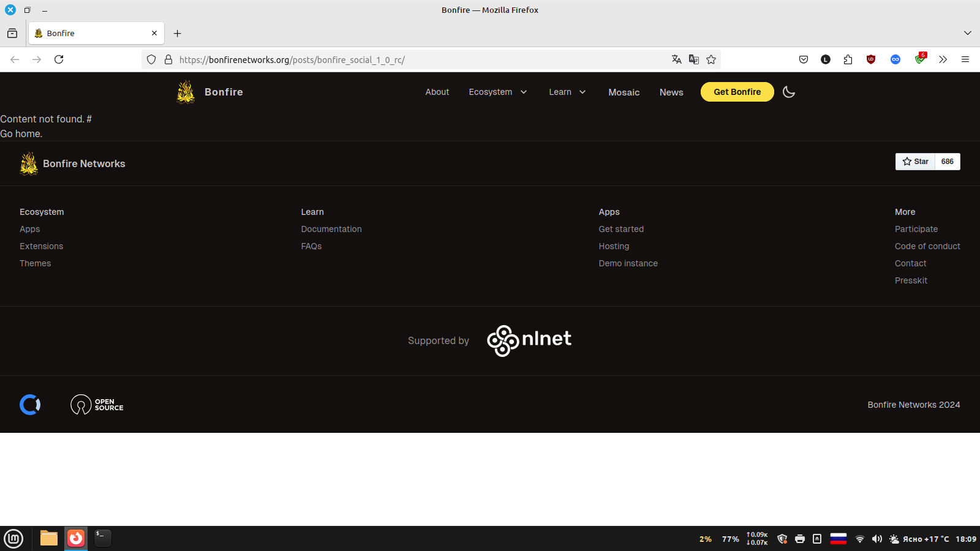980x551 pixels.
Task: Follow the Code of conduct link
Action: (x=927, y=246)
